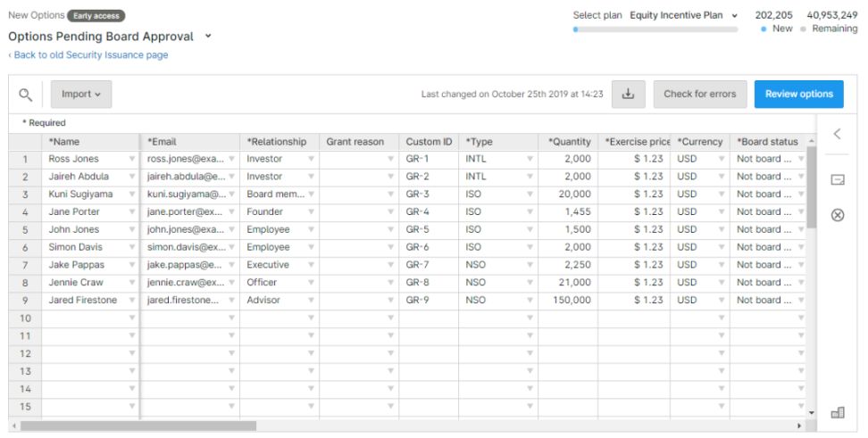This screenshot has width=868, height=438.
Task: Click the circled X icon in sidebar
Action: tap(838, 215)
